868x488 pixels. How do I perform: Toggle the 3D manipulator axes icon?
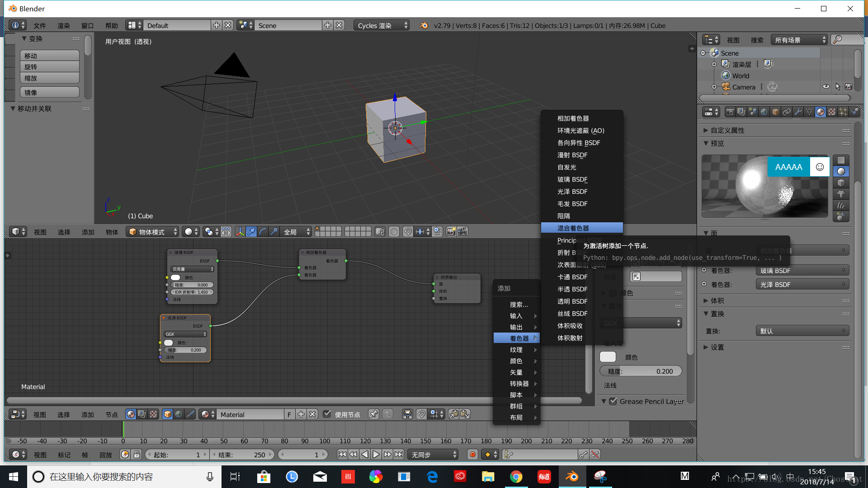240,232
